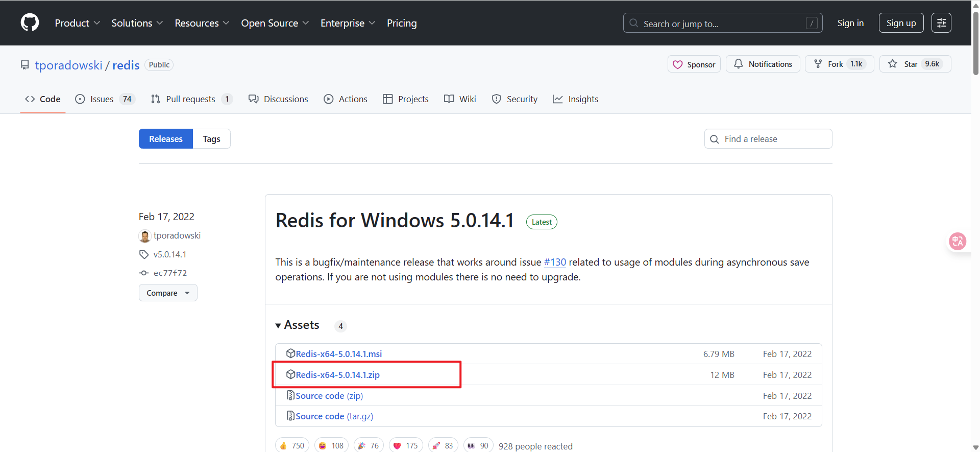This screenshot has width=980, height=452.
Task: Click the Sponsor heart button
Action: [x=694, y=64]
